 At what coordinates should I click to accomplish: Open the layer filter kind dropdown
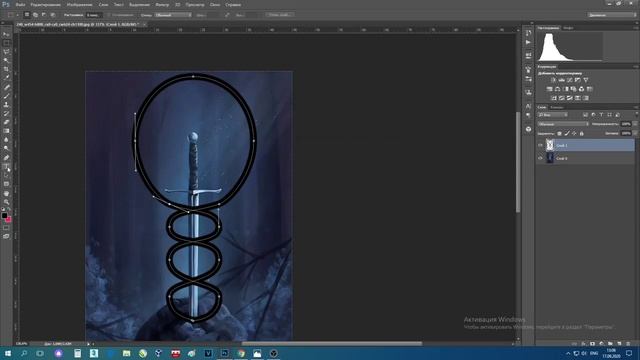tap(553, 115)
